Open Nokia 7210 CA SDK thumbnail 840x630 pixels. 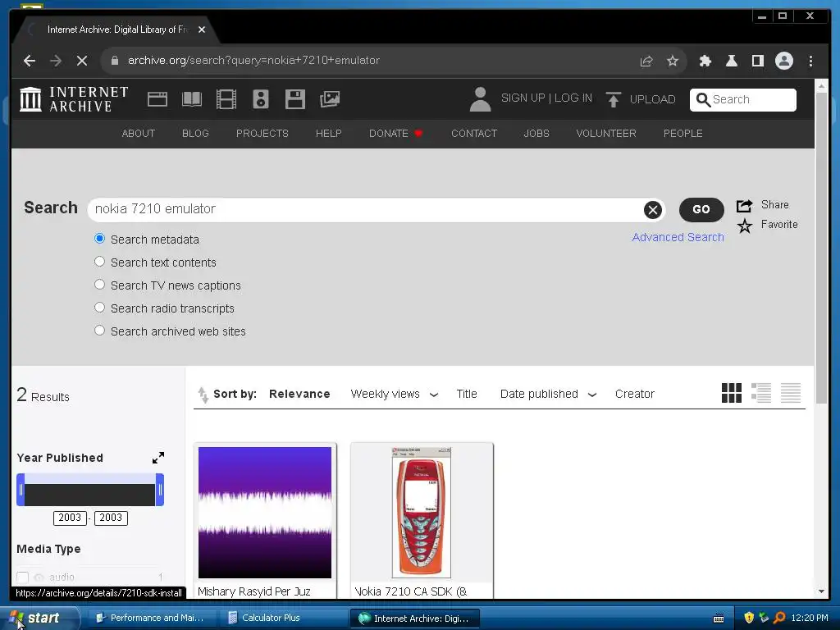(422, 513)
